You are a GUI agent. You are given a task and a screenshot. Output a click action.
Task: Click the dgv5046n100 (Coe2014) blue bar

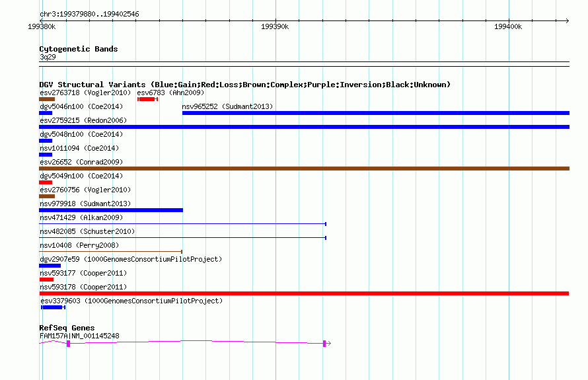46,113
